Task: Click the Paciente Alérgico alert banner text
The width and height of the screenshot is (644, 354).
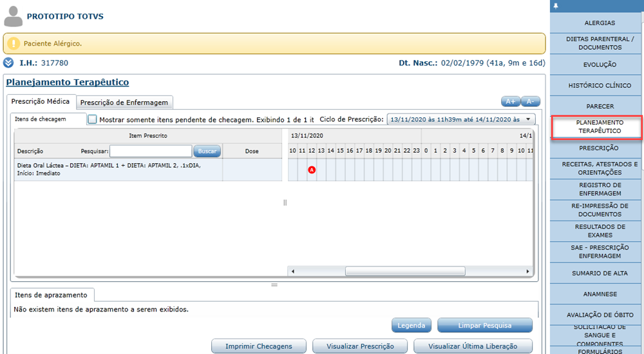Action: 53,44
